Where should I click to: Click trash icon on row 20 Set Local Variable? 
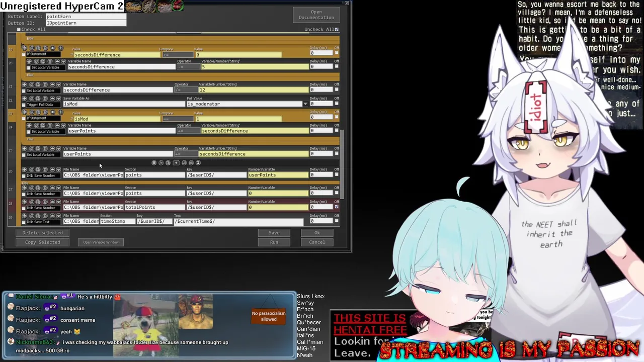(x=50, y=61)
